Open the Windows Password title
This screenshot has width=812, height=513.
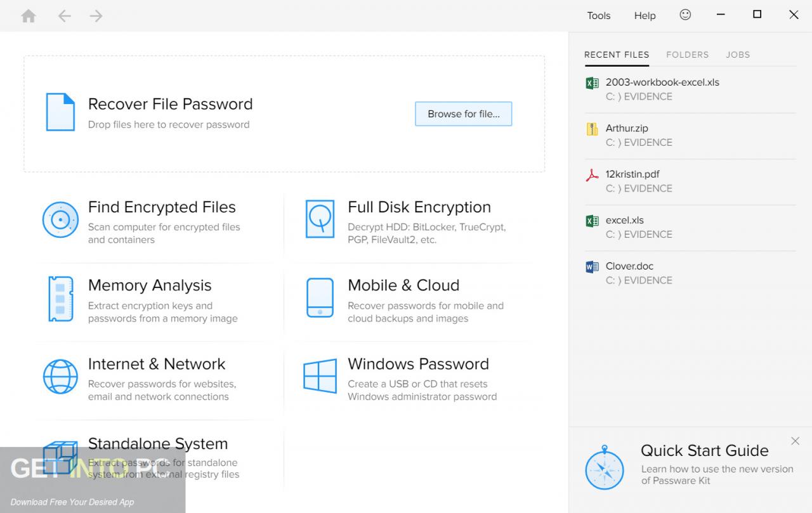click(x=418, y=364)
